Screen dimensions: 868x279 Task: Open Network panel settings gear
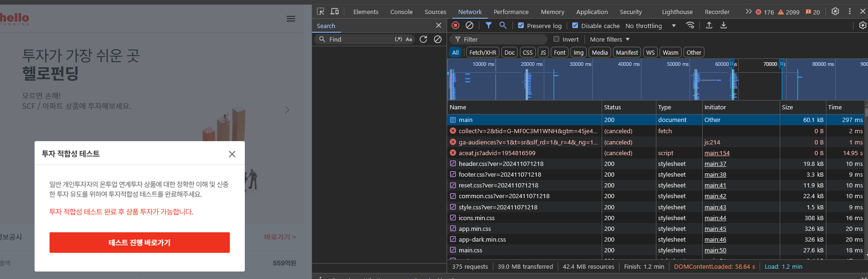click(863, 25)
